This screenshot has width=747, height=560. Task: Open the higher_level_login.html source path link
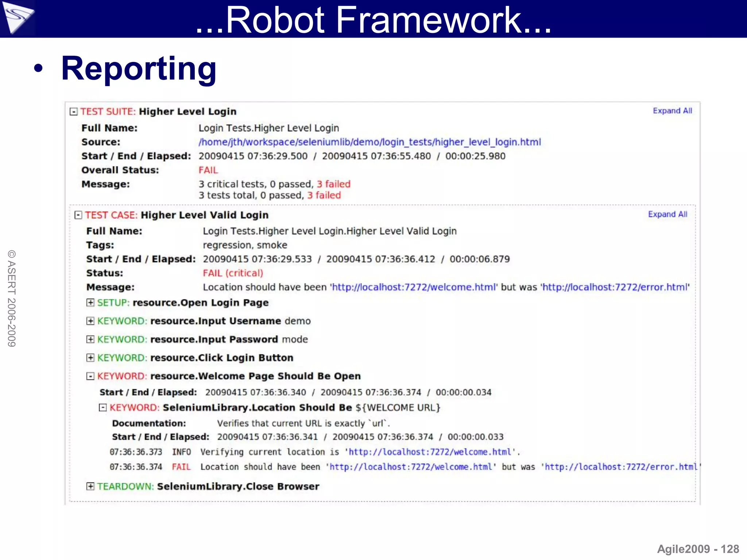click(x=369, y=142)
